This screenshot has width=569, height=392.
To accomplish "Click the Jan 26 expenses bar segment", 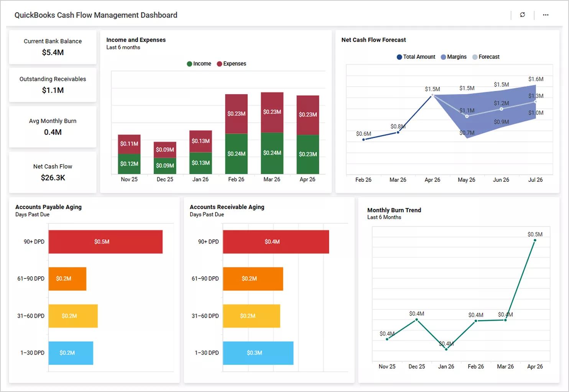I will (201, 142).
